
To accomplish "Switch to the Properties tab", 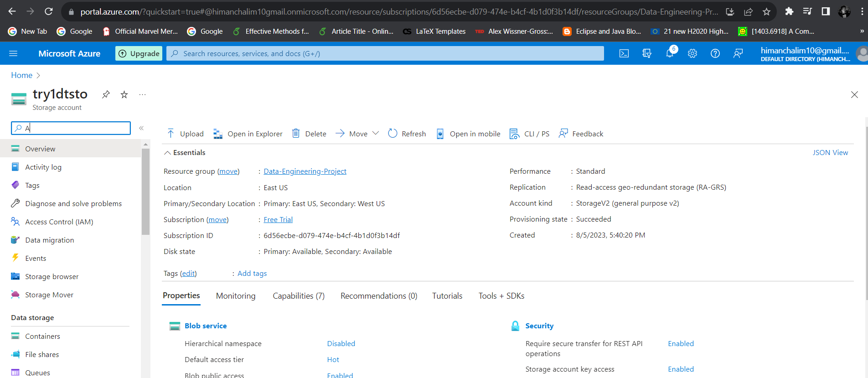I will pyautogui.click(x=181, y=296).
